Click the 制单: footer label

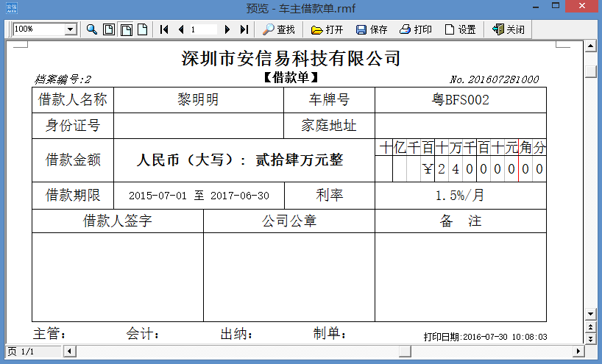[330, 333]
